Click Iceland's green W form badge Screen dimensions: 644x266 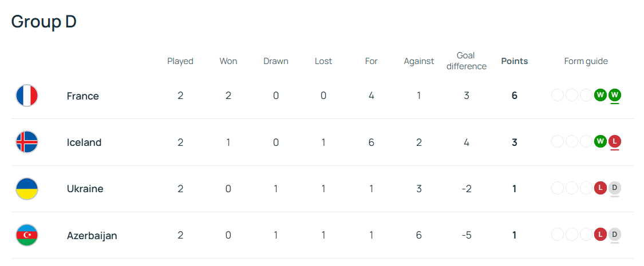click(x=600, y=142)
